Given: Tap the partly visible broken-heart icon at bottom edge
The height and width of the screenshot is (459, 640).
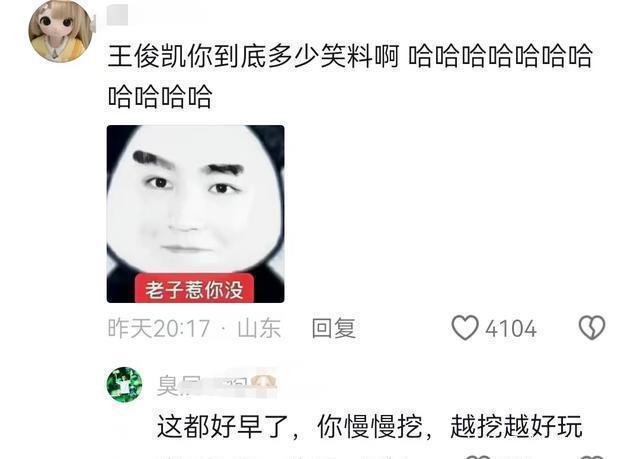Looking at the screenshot, I should 592,457.
